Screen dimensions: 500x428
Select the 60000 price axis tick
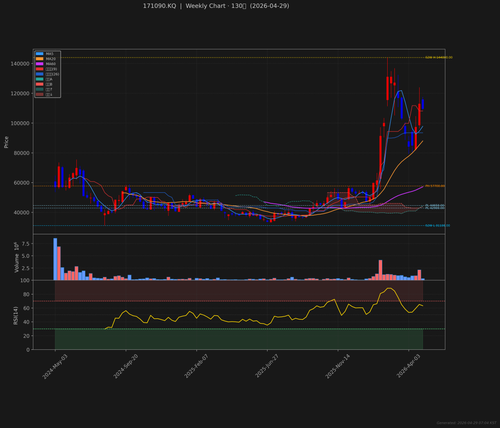tap(21, 183)
